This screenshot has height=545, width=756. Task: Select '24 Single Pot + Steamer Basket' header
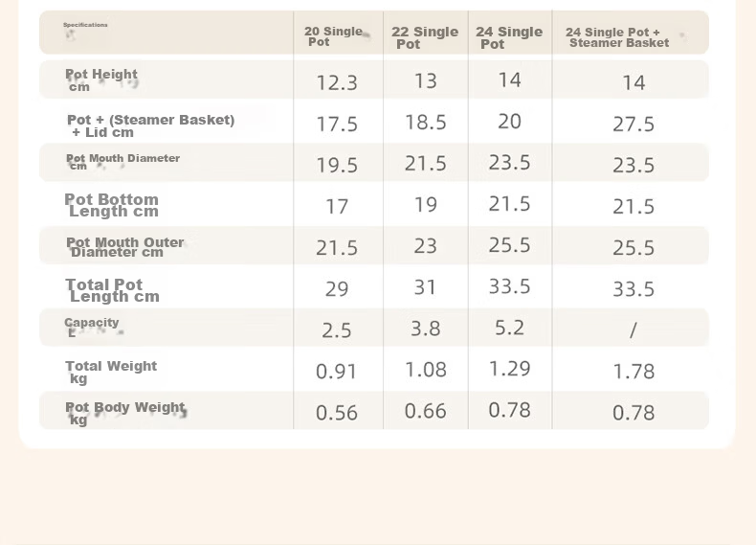coord(617,37)
